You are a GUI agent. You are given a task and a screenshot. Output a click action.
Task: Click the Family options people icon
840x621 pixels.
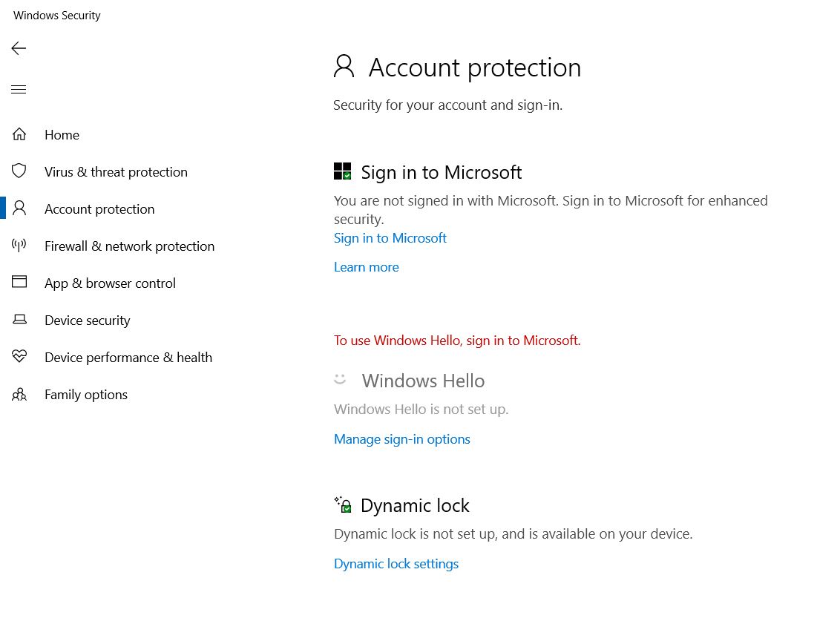coord(19,394)
